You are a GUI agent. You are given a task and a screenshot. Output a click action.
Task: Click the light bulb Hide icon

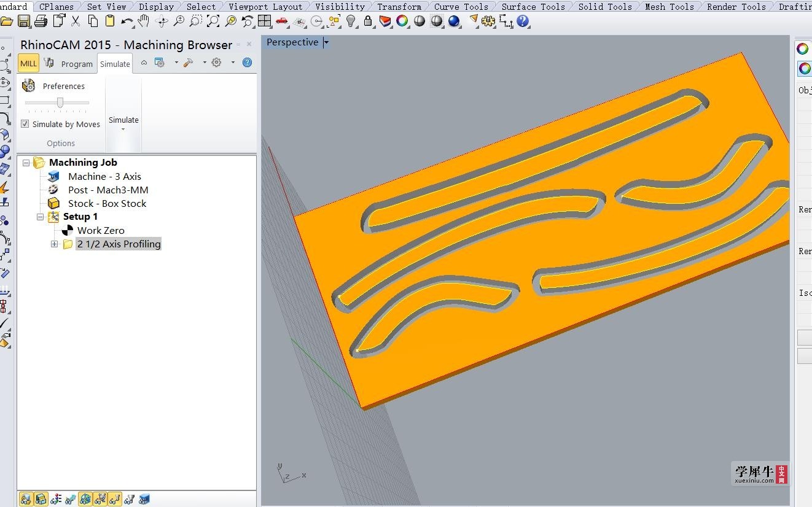351,21
